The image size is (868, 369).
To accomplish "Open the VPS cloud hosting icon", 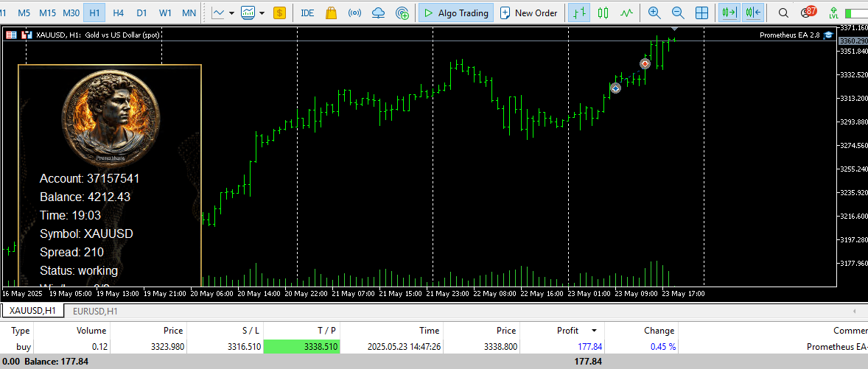I will click(x=379, y=13).
